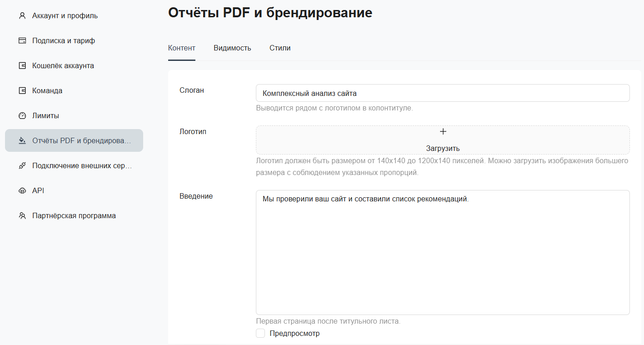Switch to the Видимость tab

[232, 48]
